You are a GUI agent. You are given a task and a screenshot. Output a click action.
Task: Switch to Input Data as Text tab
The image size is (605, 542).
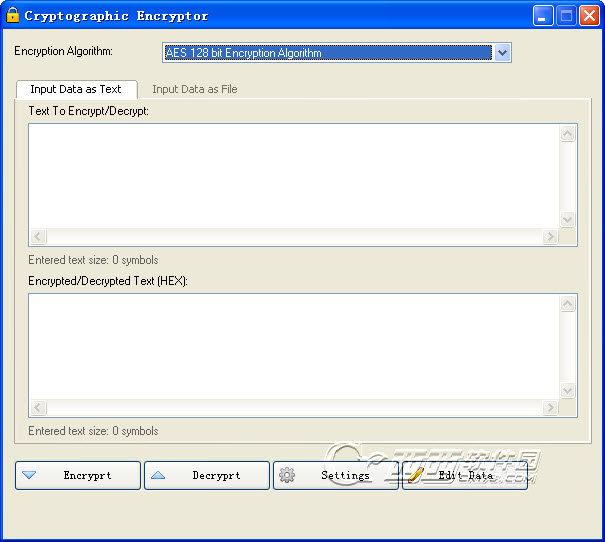click(76, 89)
